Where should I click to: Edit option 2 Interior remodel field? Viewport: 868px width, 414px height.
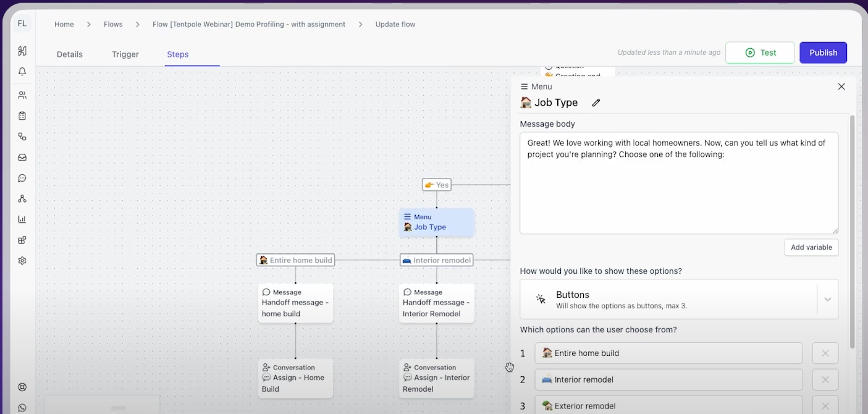coord(668,379)
